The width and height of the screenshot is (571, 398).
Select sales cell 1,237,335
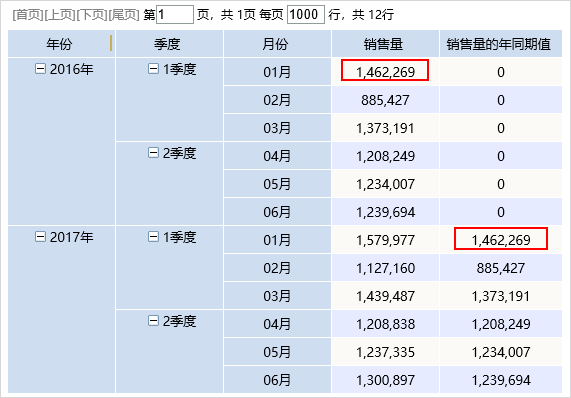tap(385, 352)
